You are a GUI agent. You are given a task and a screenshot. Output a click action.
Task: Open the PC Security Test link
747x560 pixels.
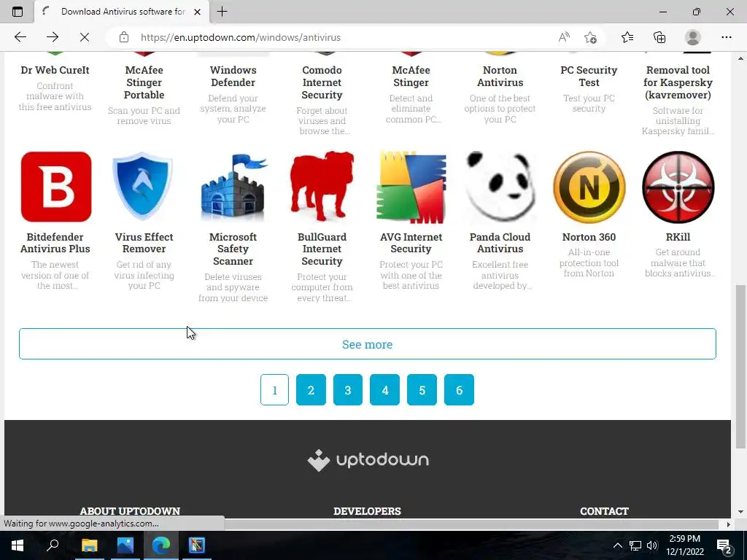[589, 76]
